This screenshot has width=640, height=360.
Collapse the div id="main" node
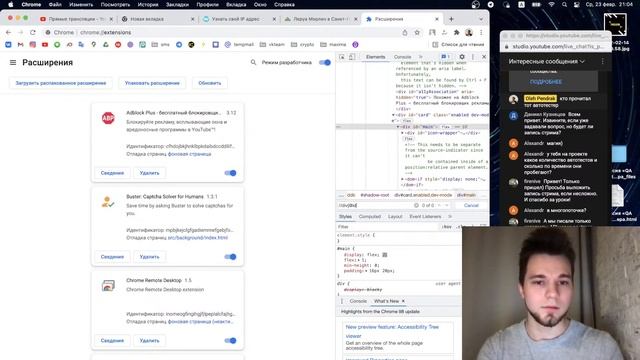point(398,127)
